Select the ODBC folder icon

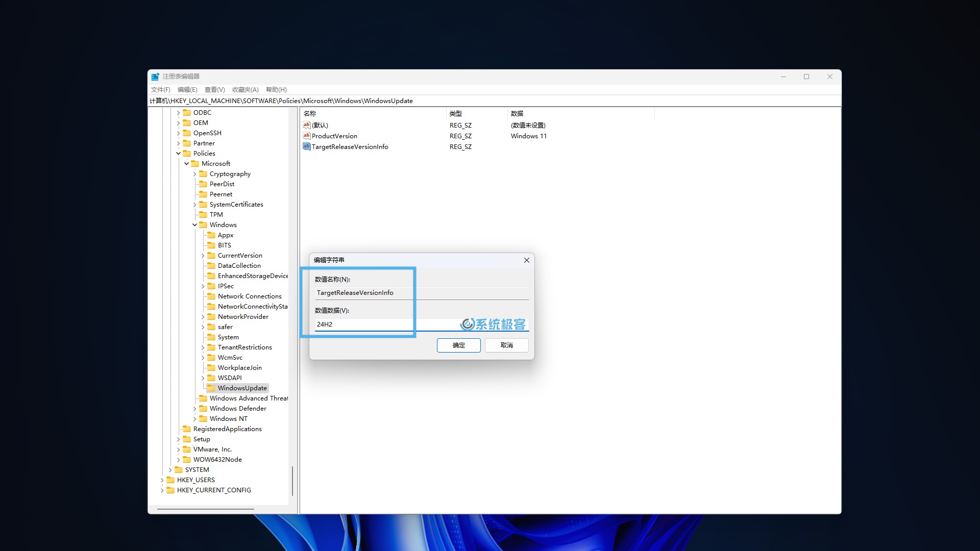click(187, 113)
